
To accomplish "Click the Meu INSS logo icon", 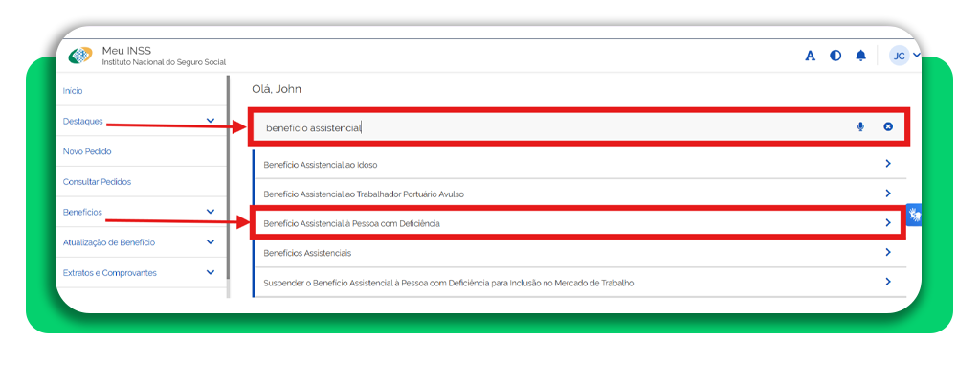I will point(79,56).
